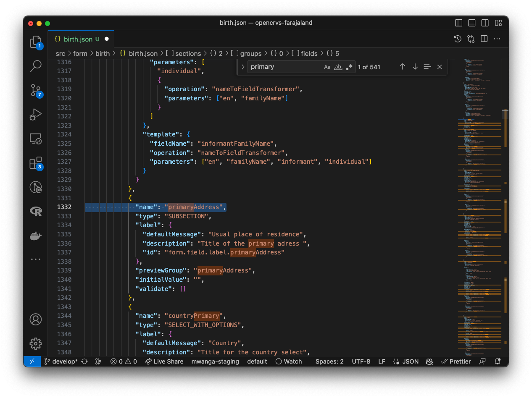The width and height of the screenshot is (532, 398).
Task: Toggle Match Whole Word in find
Action: click(x=338, y=67)
